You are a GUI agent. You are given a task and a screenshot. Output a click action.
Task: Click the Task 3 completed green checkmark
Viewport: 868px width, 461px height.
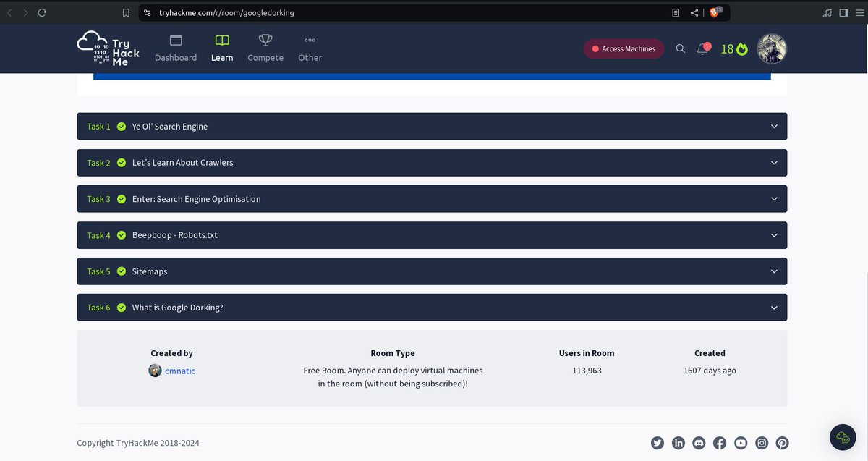(x=122, y=199)
